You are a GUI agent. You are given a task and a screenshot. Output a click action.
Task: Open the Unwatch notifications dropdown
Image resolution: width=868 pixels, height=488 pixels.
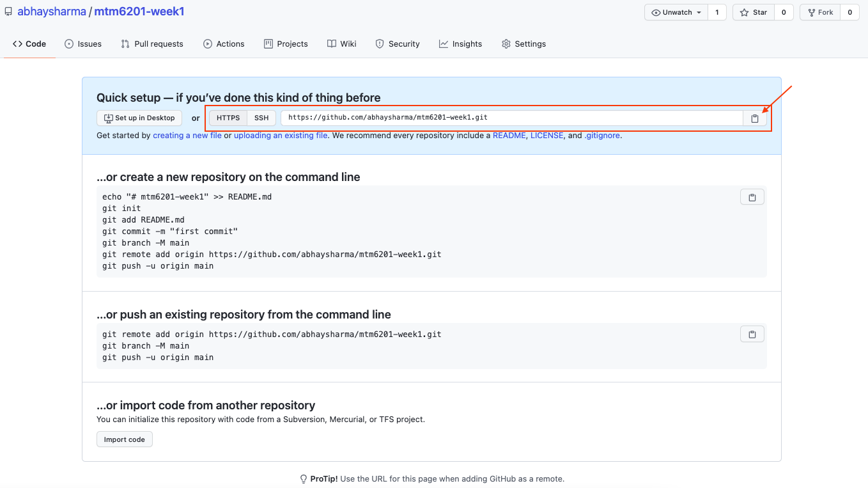pyautogui.click(x=676, y=12)
